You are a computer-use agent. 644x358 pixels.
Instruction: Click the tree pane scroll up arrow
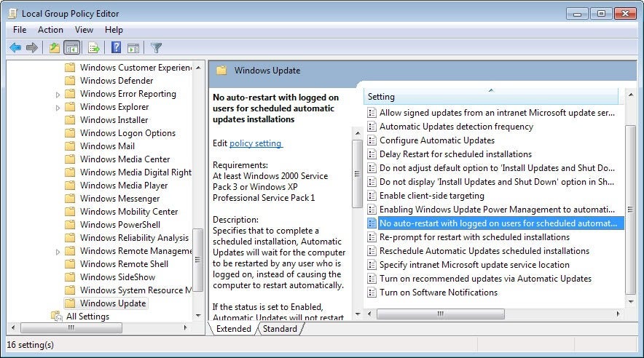(x=198, y=67)
